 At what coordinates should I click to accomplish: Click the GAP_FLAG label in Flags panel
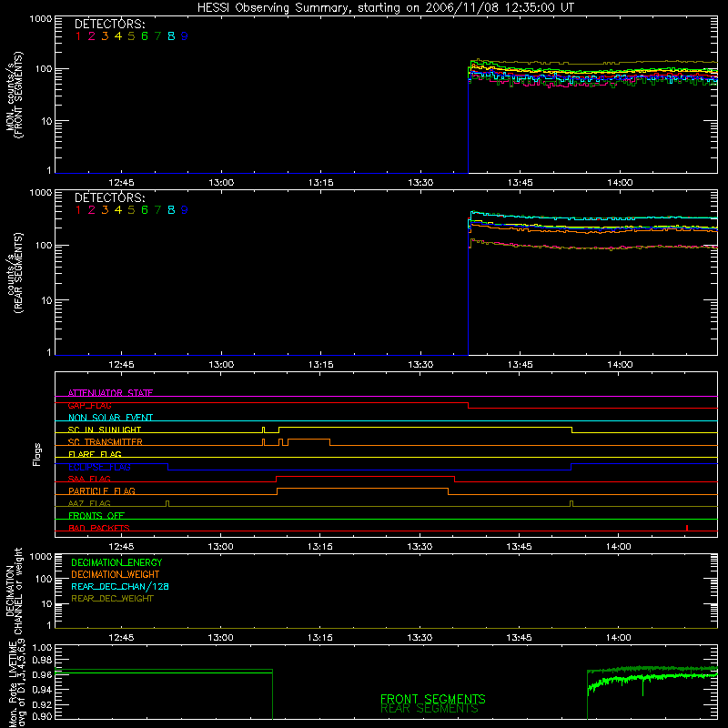pos(89,405)
